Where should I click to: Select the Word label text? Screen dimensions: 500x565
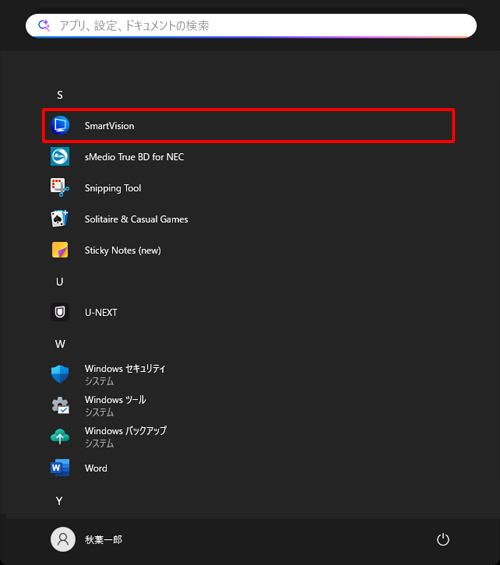point(96,468)
